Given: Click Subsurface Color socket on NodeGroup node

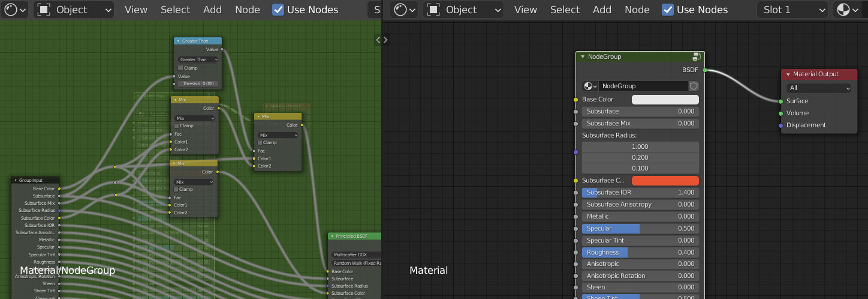Looking at the screenshot, I should (x=575, y=180).
